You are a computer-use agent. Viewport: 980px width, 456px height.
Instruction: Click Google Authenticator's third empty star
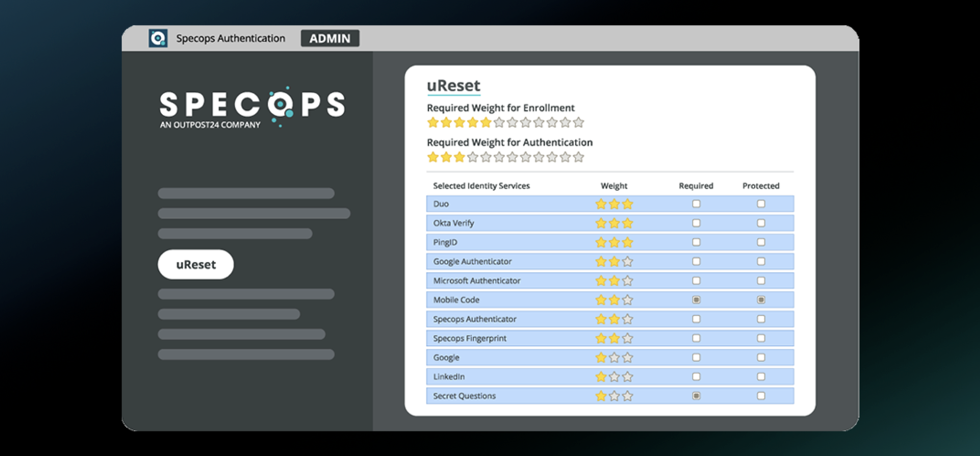tap(627, 262)
